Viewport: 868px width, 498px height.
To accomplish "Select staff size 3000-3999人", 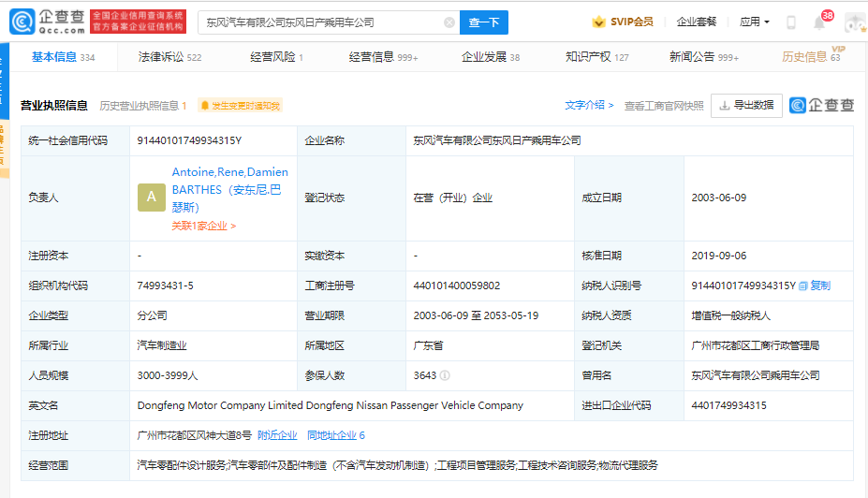I will [168, 375].
